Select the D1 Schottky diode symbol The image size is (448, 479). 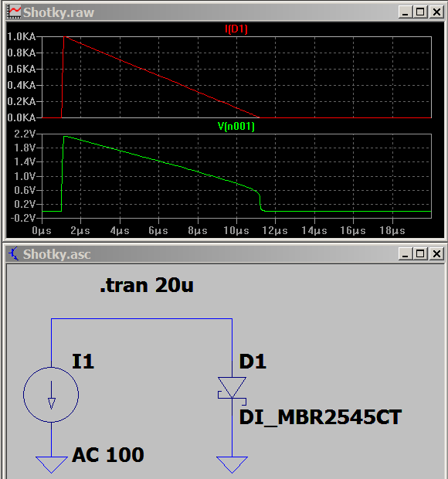(x=232, y=388)
